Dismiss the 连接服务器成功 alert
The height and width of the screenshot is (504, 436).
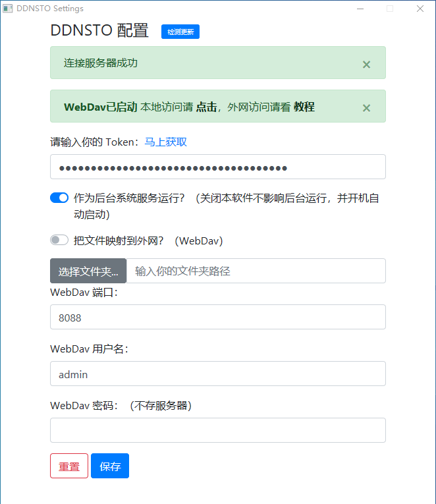[x=366, y=65]
